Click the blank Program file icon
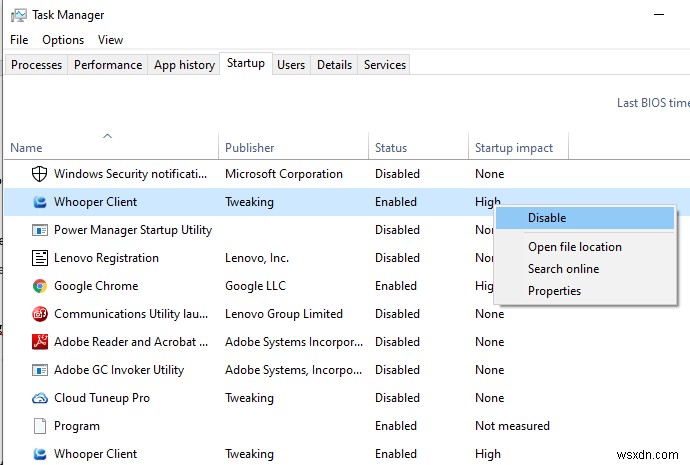The height and width of the screenshot is (465, 690). tap(40, 426)
